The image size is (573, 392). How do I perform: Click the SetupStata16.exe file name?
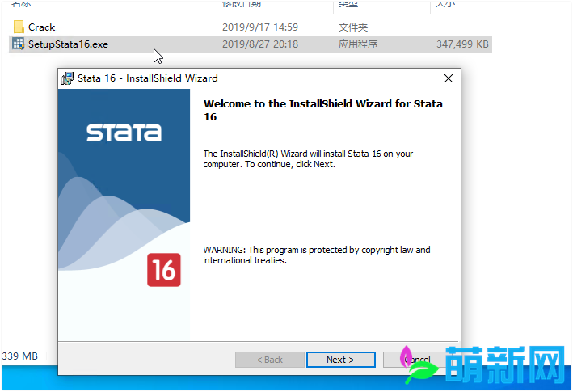[68, 44]
